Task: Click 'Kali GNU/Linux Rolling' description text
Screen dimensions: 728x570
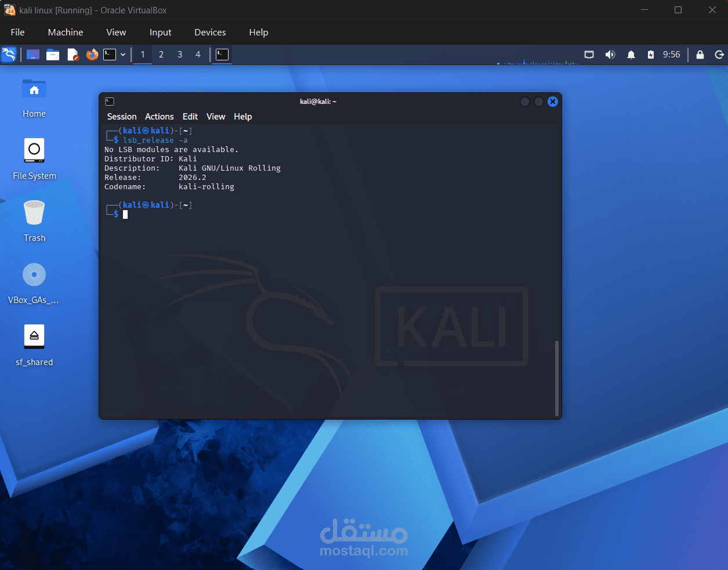Action: tap(230, 168)
